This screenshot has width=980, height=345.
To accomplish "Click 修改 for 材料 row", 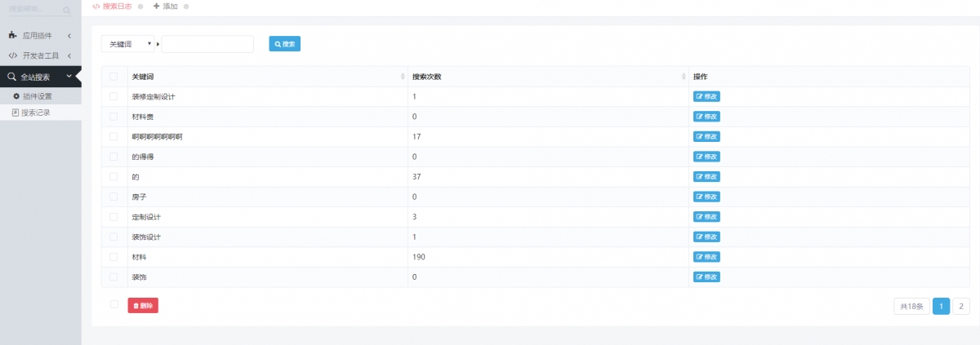I will coord(706,257).
